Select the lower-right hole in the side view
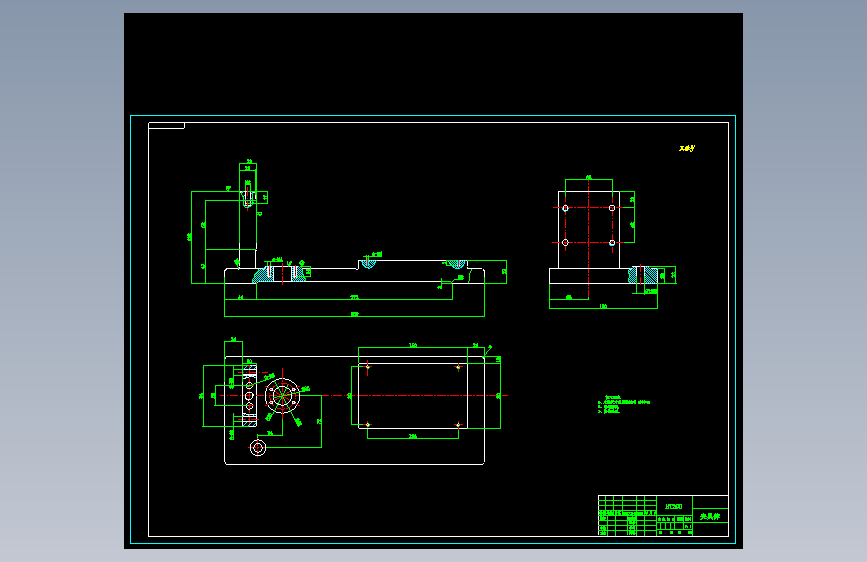This screenshot has height=562, width=867. tap(612, 243)
